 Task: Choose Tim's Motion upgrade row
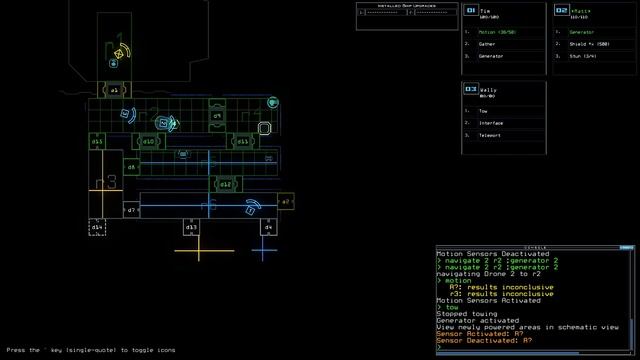pyautogui.click(x=504, y=32)
